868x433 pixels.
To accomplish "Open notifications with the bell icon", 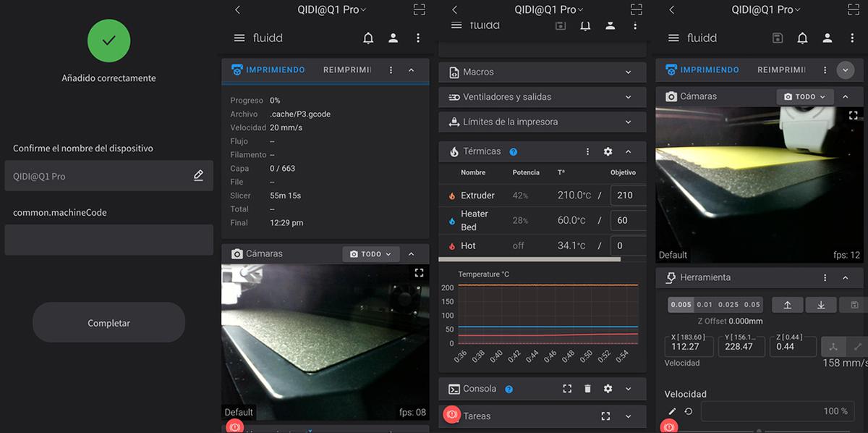I will pos(368,38).
